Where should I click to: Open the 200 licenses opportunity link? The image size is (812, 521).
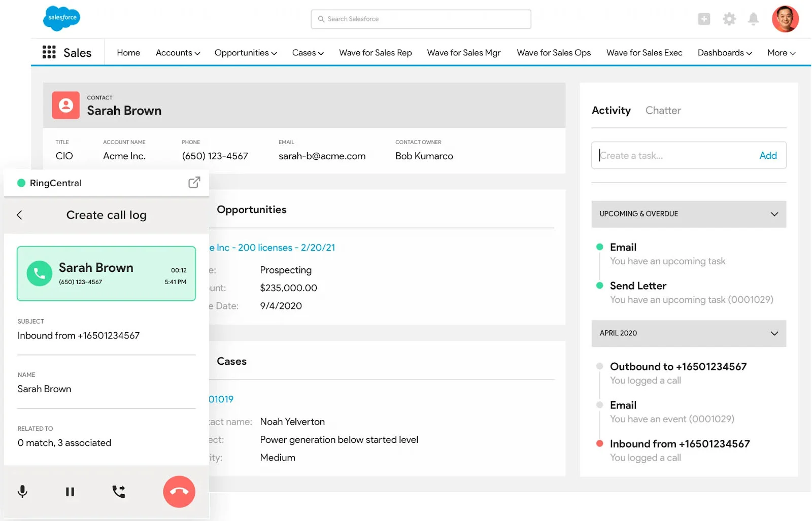pyautogui.click(x=272, y=248)
